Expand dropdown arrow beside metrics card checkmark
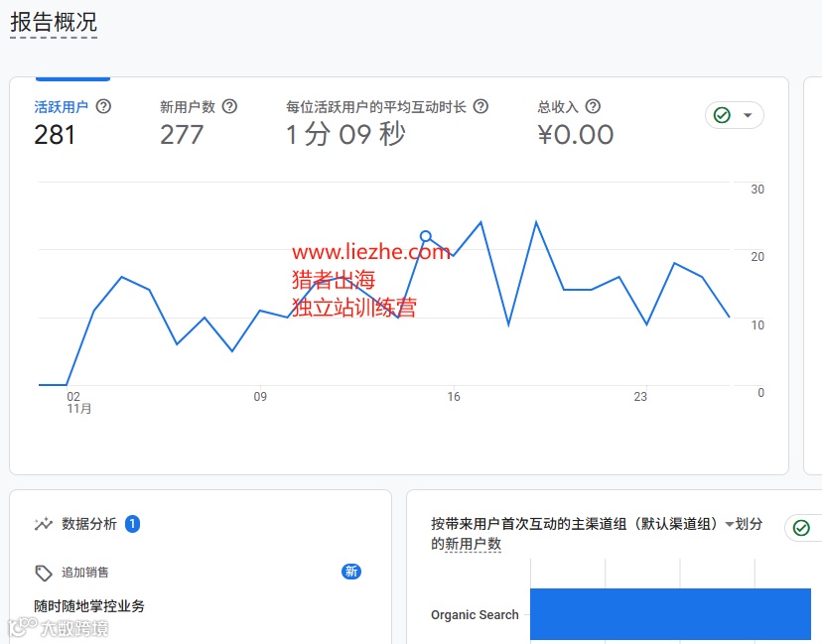This screenshot has height=644, width=822. click(749, 115)
